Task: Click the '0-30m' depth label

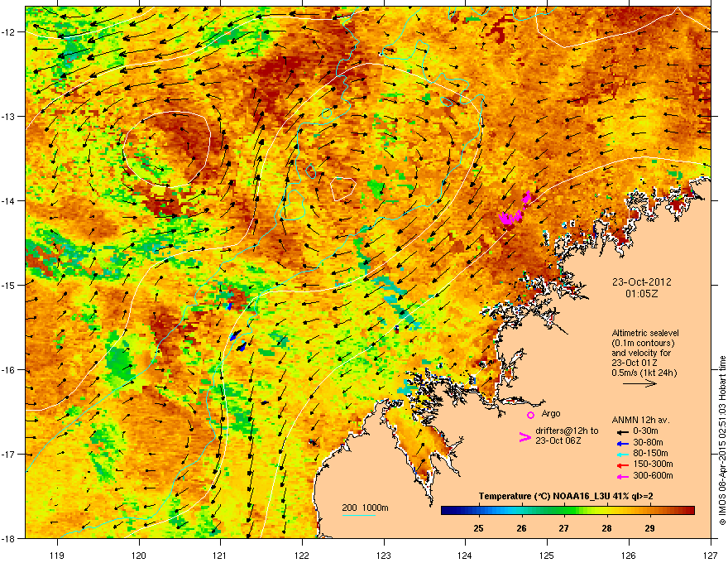Action: [645, 431]
